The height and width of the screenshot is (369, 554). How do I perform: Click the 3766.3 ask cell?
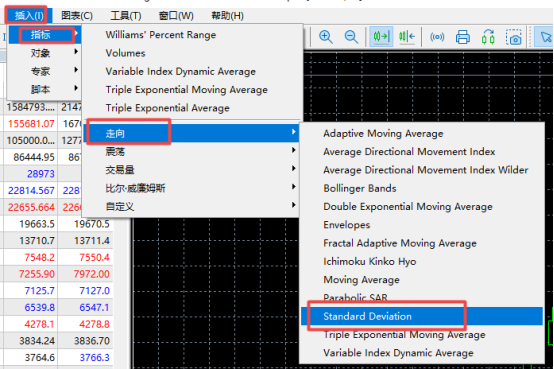94,358
